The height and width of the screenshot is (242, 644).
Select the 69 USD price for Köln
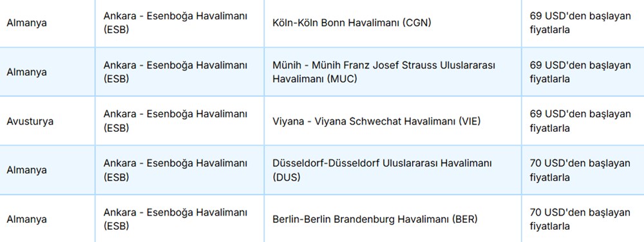pos(580,23)
